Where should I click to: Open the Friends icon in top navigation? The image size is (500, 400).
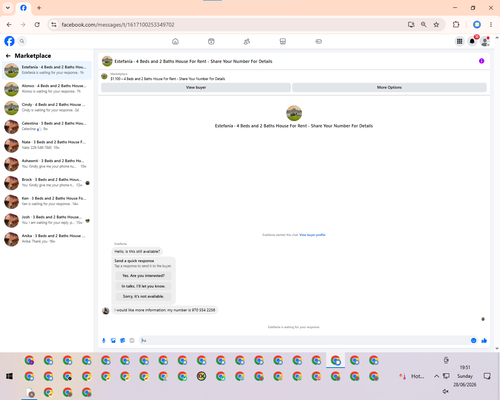click(x=247, y=41)
